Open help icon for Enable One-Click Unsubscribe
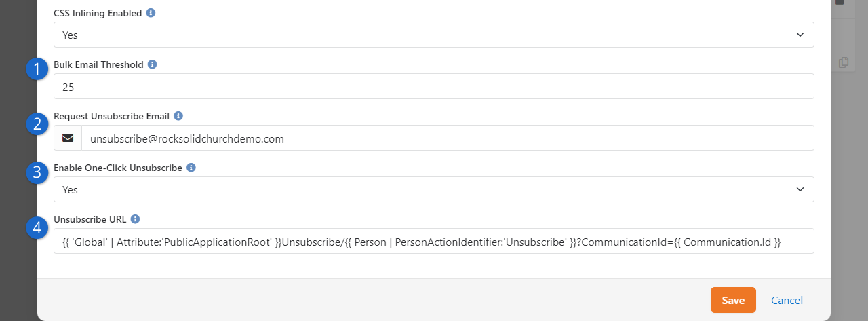The height and width of the screenshot is (321, 868). tap(191, 168)
